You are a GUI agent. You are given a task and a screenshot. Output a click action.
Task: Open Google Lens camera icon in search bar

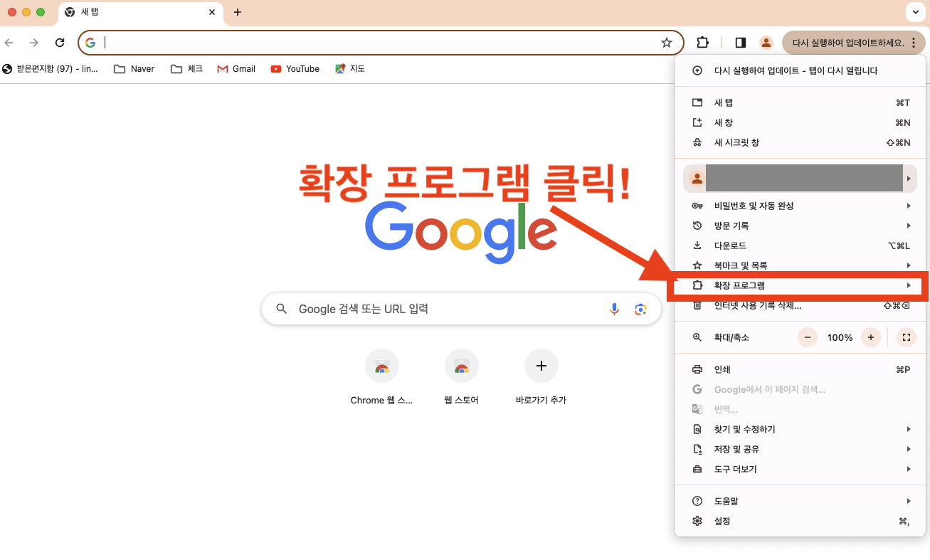(640, 309)
